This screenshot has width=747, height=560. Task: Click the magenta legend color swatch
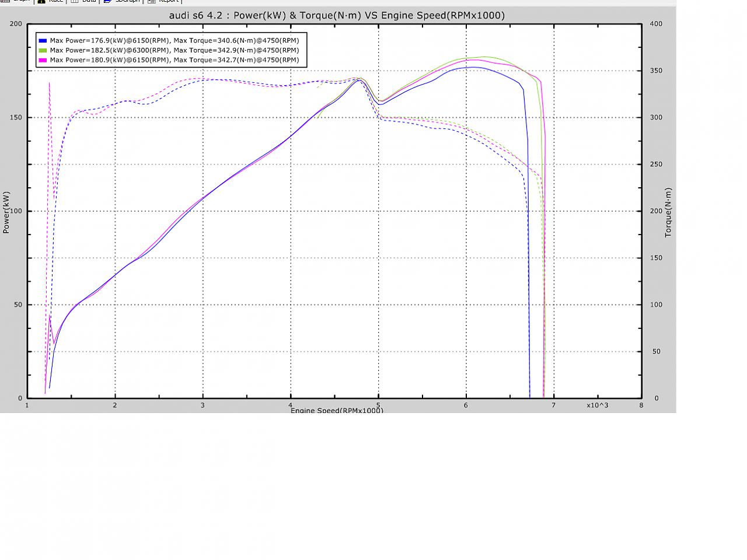point(43,60)
